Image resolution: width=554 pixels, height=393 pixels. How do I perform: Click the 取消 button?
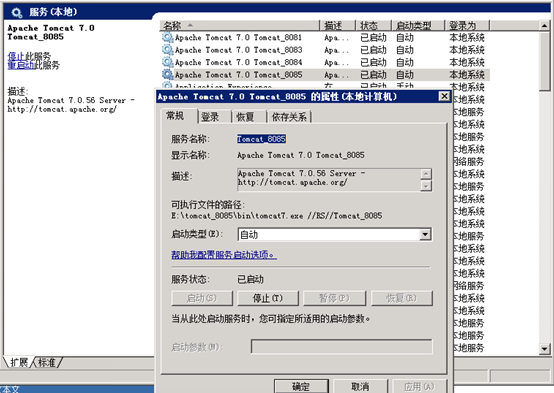pos(360,386)
